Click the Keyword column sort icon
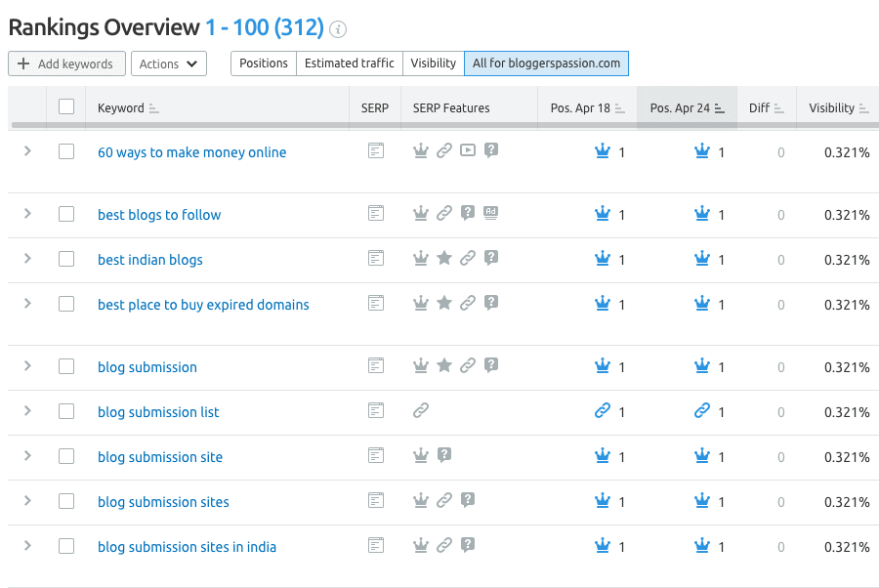The width and height of the screenshot is (879, 588). (x=154, y=108)
